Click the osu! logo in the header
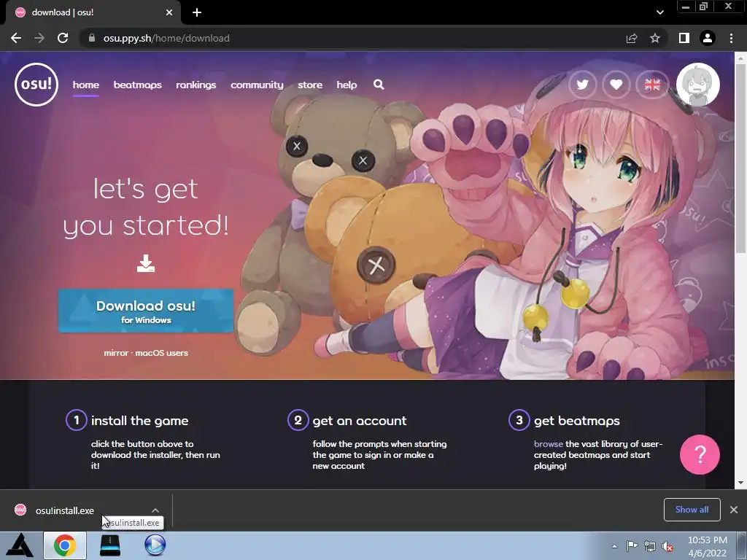 [36, 85]
